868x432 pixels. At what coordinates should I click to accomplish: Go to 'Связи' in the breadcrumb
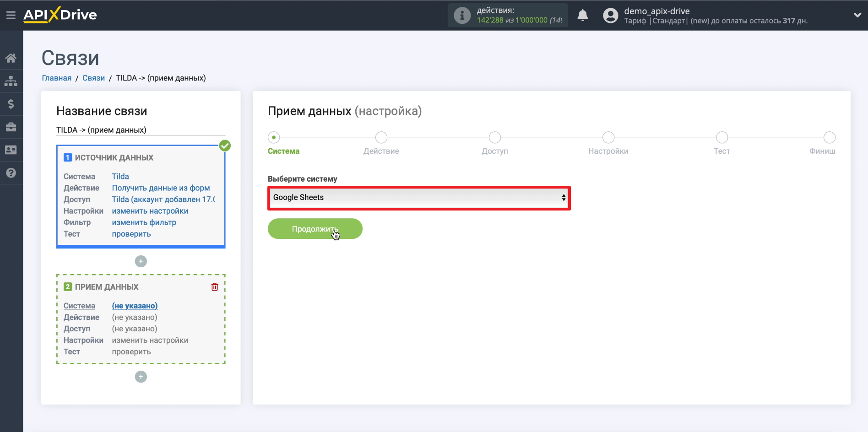point(93,78)
